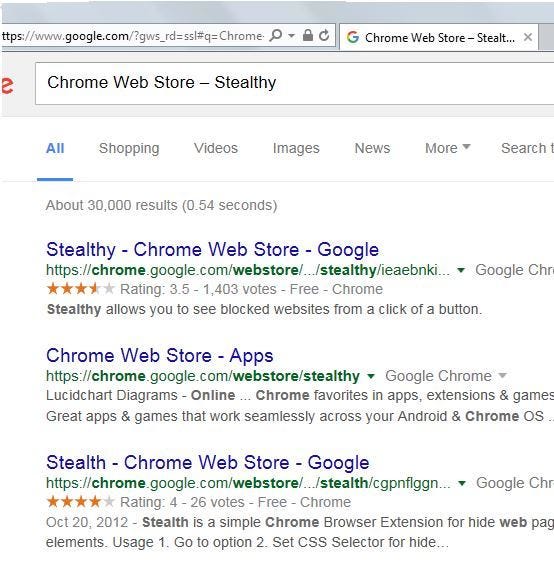The width and height of the screenshot is (554, 579).
Task: Open the Stealth - Chrome Web Store result
Action: [x=208, y=462]
